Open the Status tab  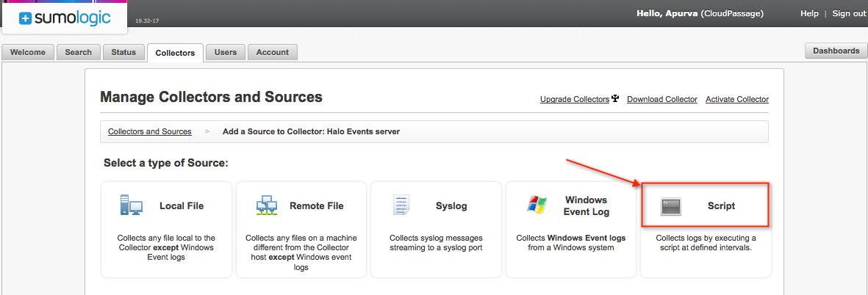point(123,52)
